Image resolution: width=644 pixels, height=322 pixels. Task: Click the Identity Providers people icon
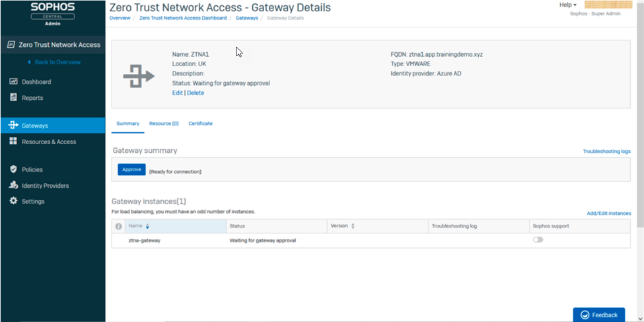click(x=14, y=185)
